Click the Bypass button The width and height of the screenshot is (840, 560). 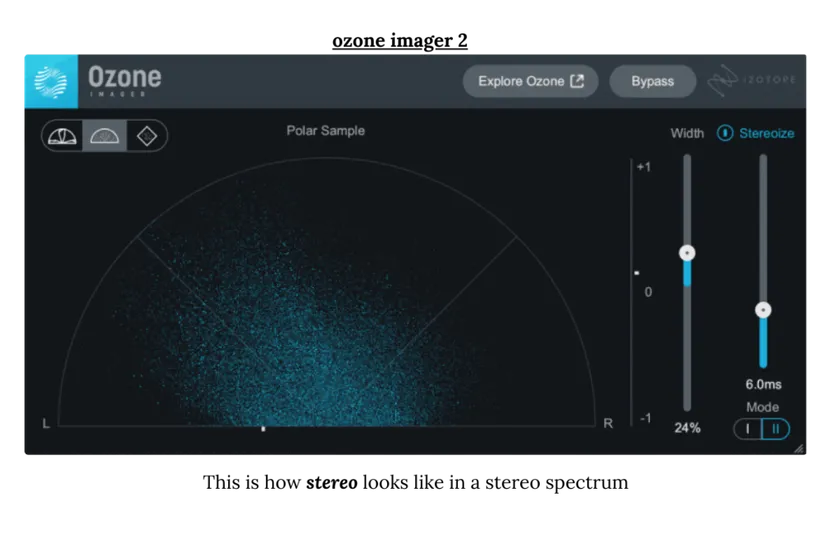(x=652, y=81)
